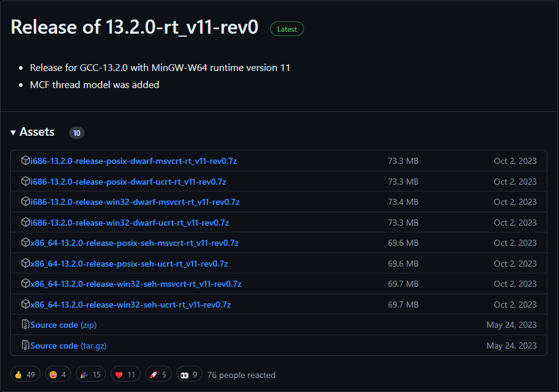Image resolution: width=559 pixels, height=392 pixels.
Task: Click date of the Source code (tar.gz) row
Action: [x=511, y=346]
